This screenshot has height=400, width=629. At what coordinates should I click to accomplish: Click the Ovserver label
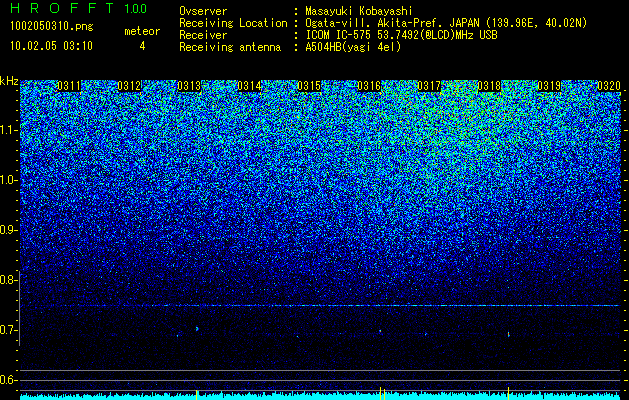(203, 11)
